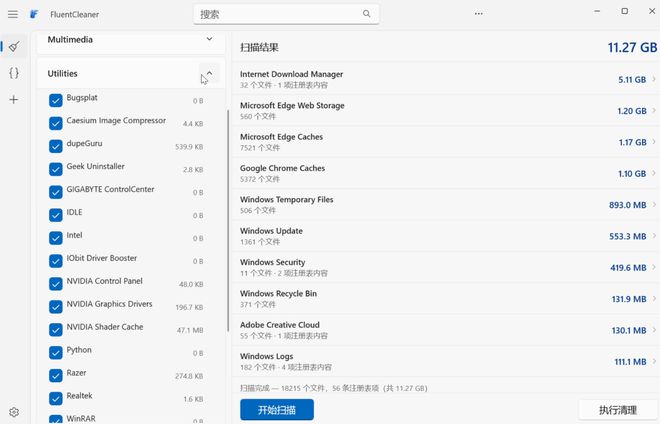Viewport: 660px width, 424px height.
Task: Select Microsoft Edge Web Storage title
Action: point(292,106)
